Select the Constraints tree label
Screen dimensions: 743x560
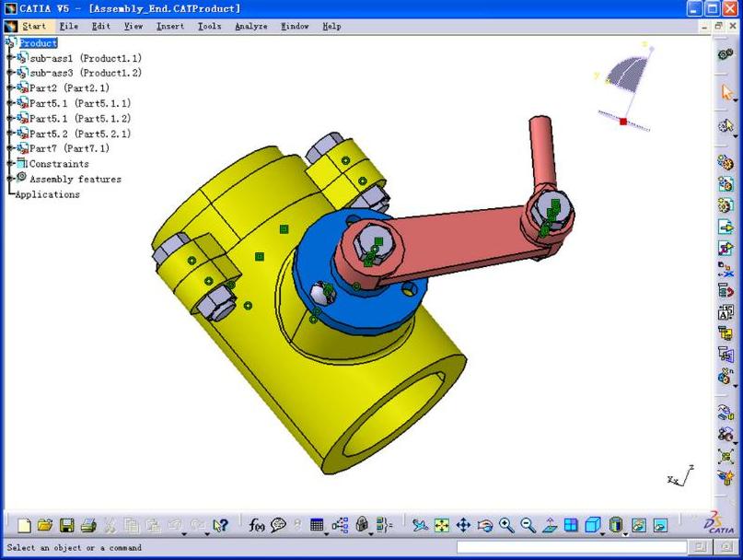click(x=59, y=164)
